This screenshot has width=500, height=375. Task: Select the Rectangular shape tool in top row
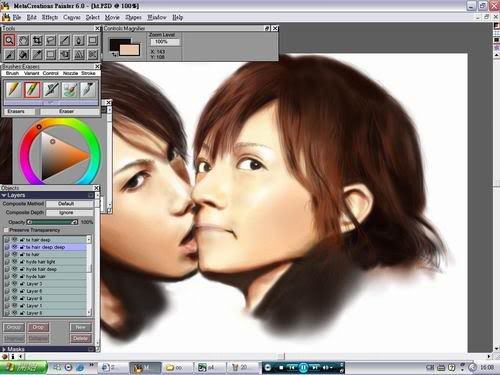click(93, 41)
